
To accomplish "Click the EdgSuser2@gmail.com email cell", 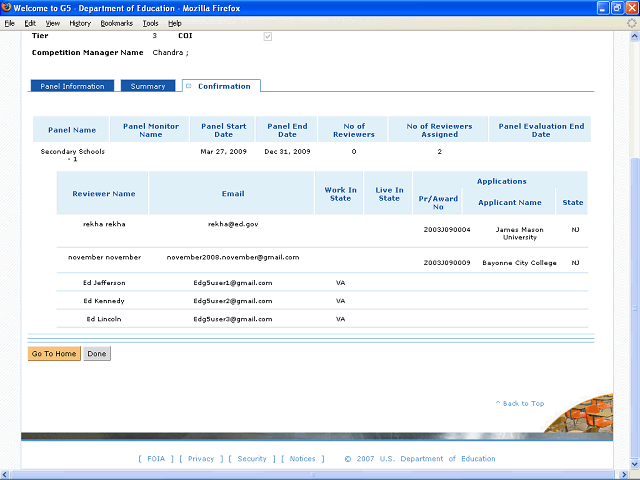I will pos(233,301).
